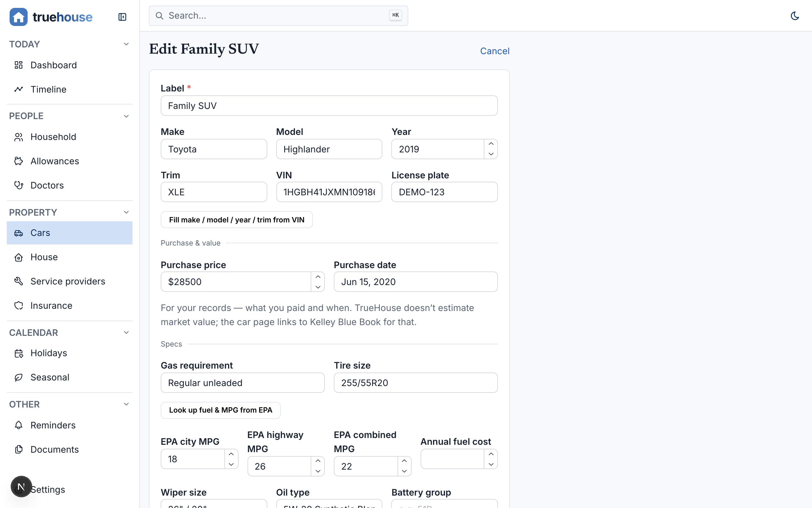Image resolution: width=812 pixels, height=508 pixels.
Task: Click the House home icon
Action: tap(18, 257)
